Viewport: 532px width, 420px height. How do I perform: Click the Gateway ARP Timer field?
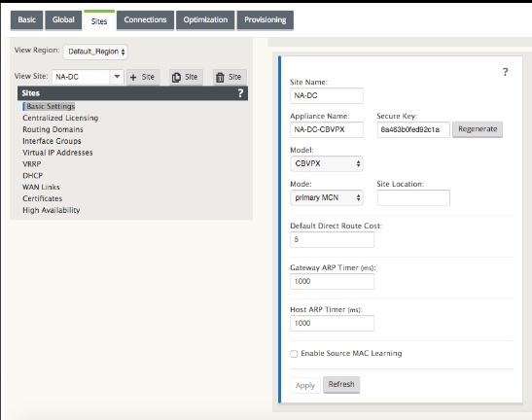coord(332,281)
